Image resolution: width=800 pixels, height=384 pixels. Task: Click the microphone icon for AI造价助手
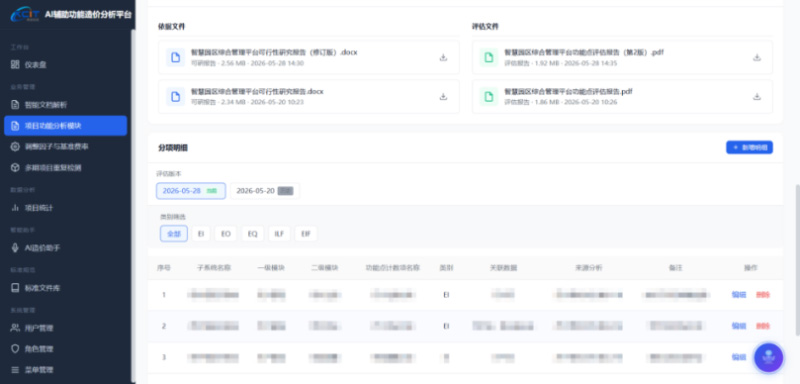[15, 248]
